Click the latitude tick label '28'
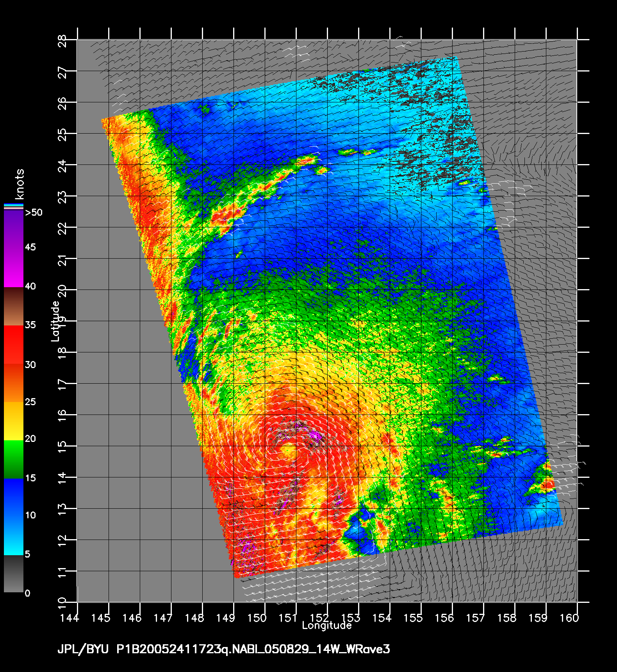This screenshot has height=672, width=617. pyautogui.click(x=62, y=41)
